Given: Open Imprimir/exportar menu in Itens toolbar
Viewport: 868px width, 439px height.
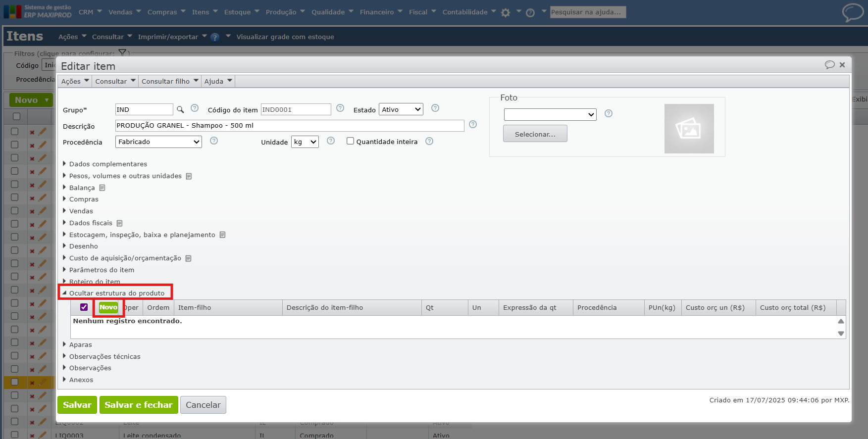Looking at the screenshot, I should click(172, 37).
